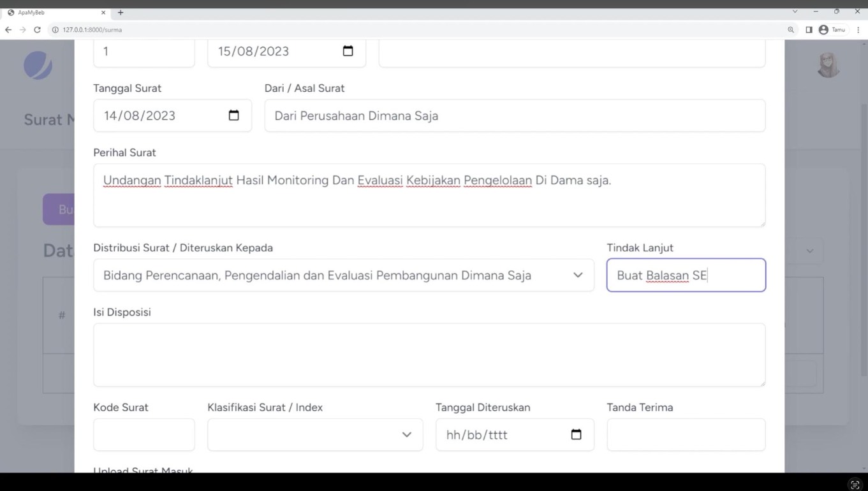Click the Perihal Surat text area

point(429,195)
